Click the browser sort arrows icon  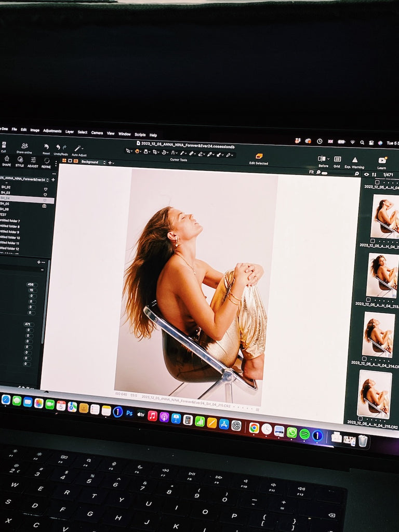coord(374,175)
